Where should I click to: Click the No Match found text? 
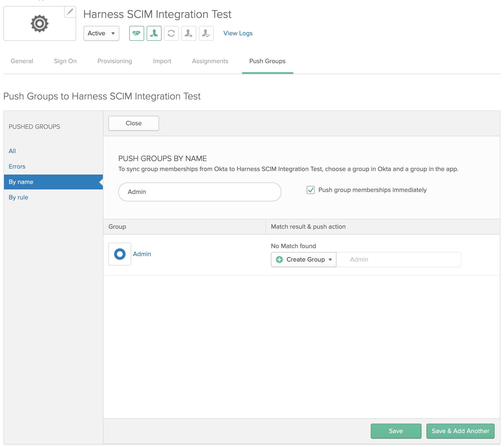(x=294, y=246)
